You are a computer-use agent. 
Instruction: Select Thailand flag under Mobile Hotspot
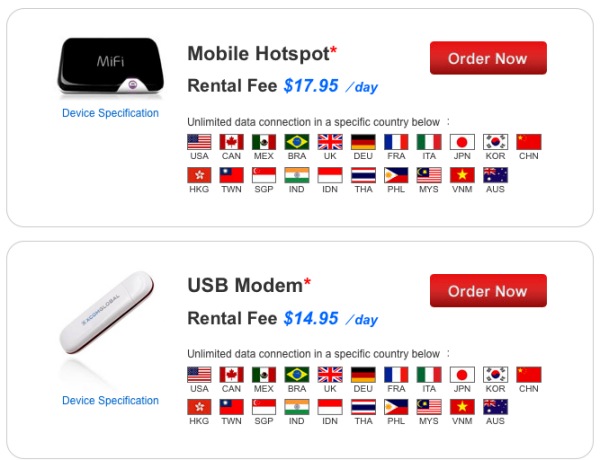tap(363, 175)
